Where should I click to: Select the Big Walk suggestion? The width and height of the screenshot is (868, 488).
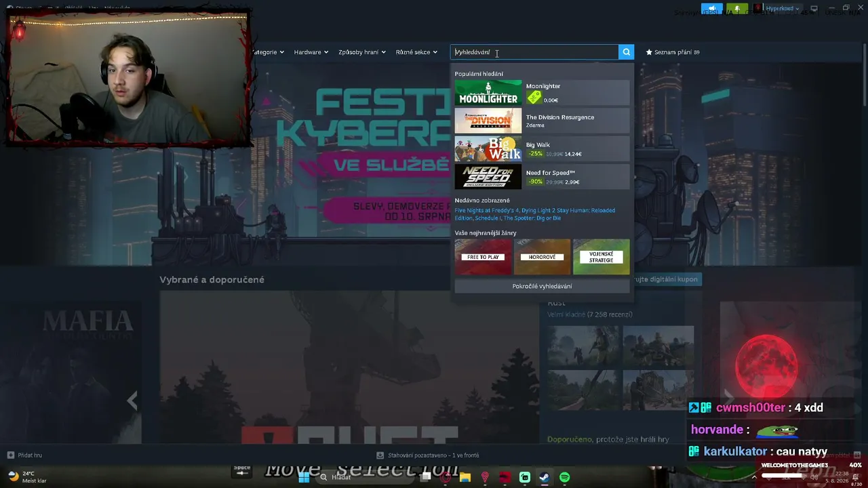(542, 148)
